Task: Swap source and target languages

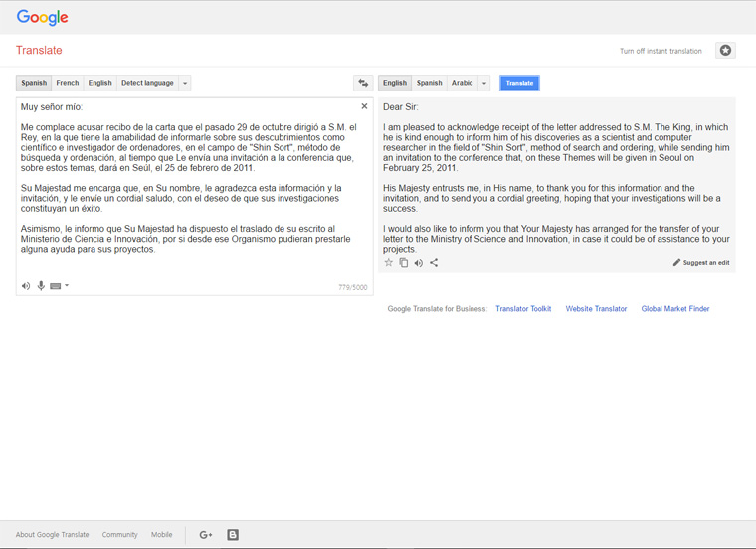Action: tap(363, 83)
